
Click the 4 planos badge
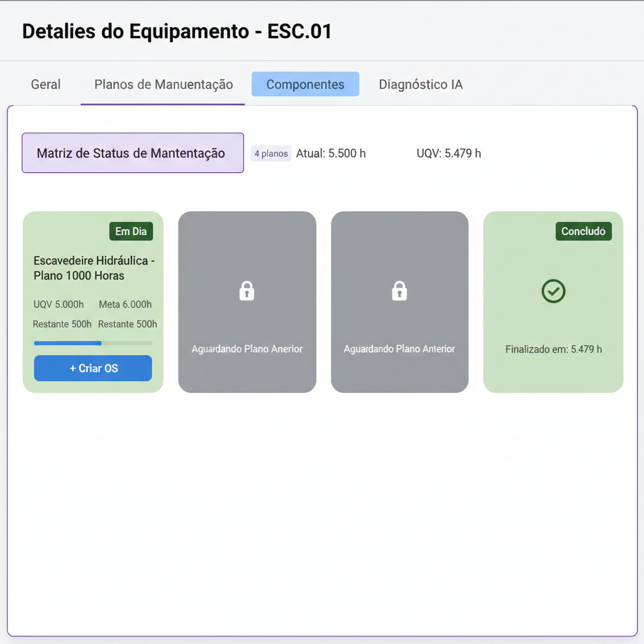point(271,153)
